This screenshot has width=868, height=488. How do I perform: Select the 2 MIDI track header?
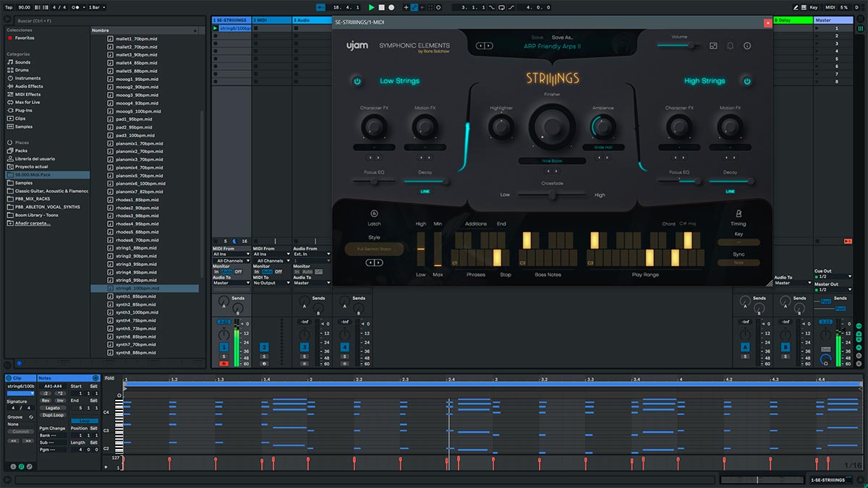click(271, 20)
